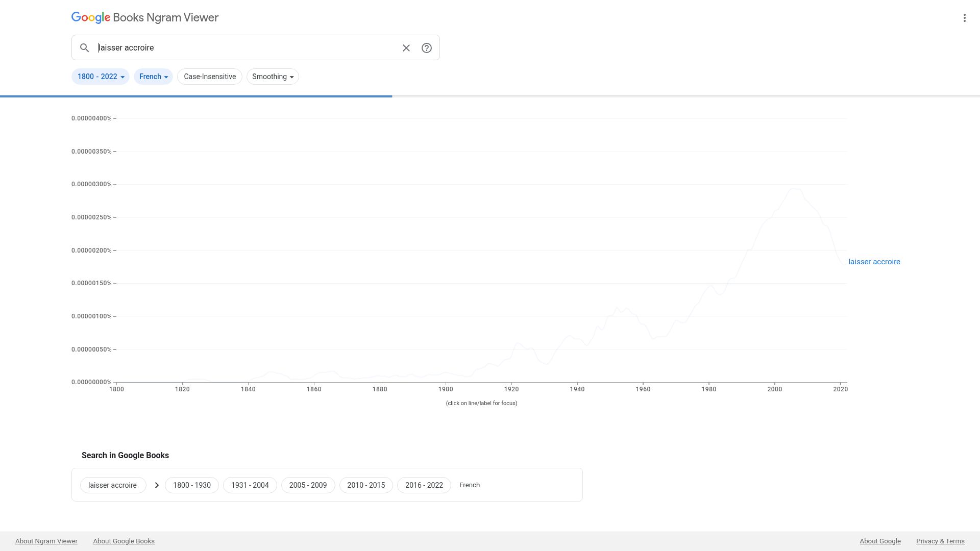Image resolution: width=980 pixels, height=551 pixels.
Task: Pick the 2010 - 2015 date range chip
Action: [x=366, y=485]
